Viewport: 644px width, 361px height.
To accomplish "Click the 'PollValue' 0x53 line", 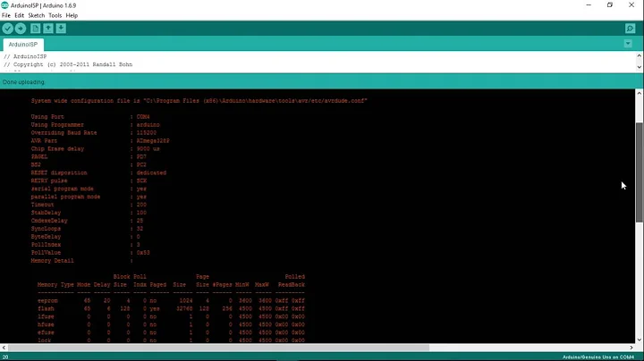I will (90, 253).
